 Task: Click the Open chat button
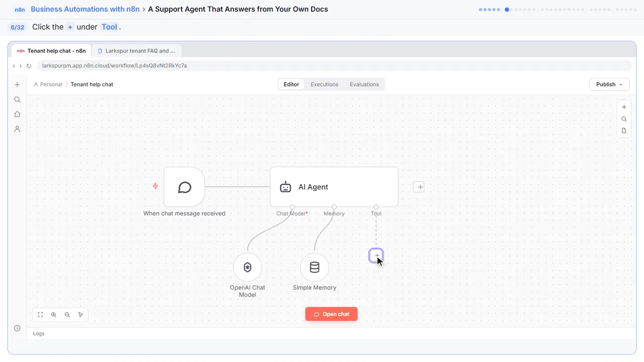click(x=332, y=314)
